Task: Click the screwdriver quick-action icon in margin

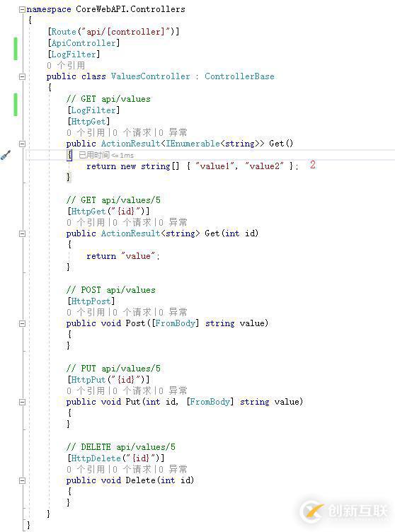Action: pyautogui.click(x=6, y=155)
